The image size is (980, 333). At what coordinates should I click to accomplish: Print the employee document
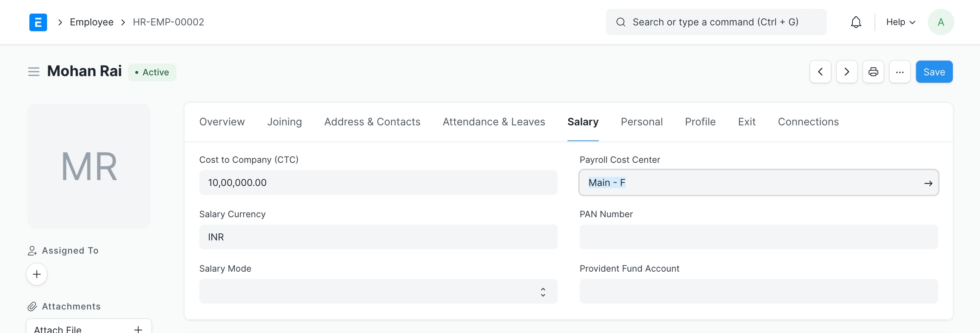point(873,72)
